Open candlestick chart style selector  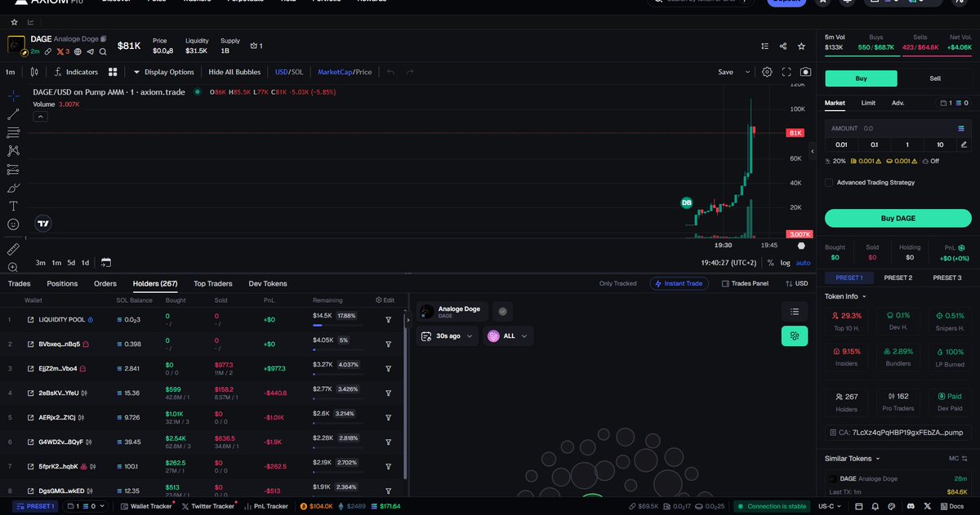click(x=34, y=72)
